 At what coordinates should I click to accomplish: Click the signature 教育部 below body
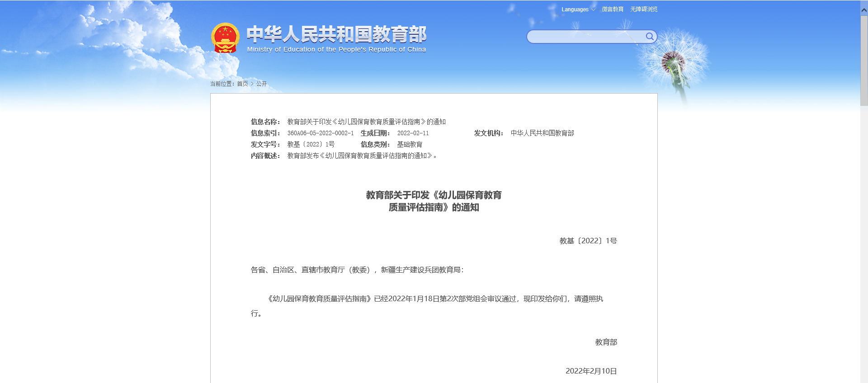606,342
